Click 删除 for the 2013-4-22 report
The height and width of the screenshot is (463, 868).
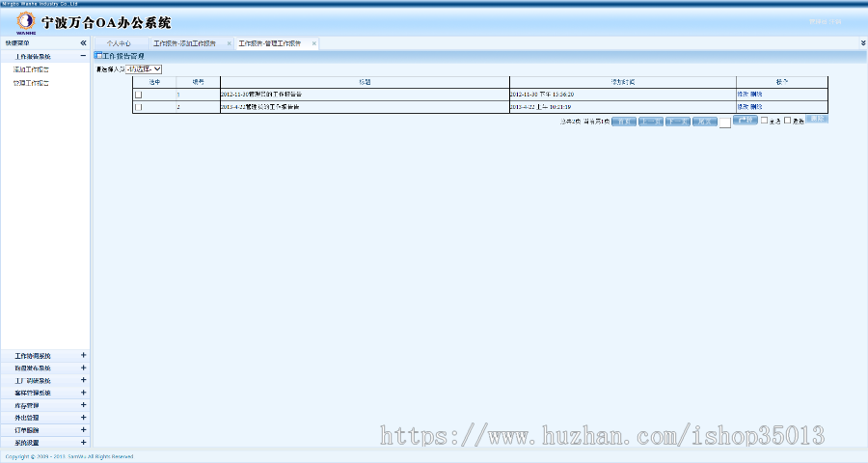[x=756, y=107]
